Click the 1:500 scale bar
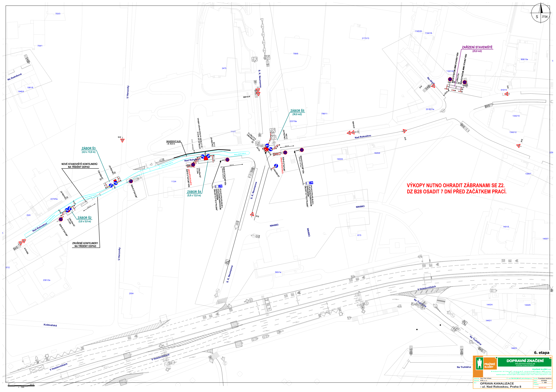556x392 pixels. pos(21,386)
